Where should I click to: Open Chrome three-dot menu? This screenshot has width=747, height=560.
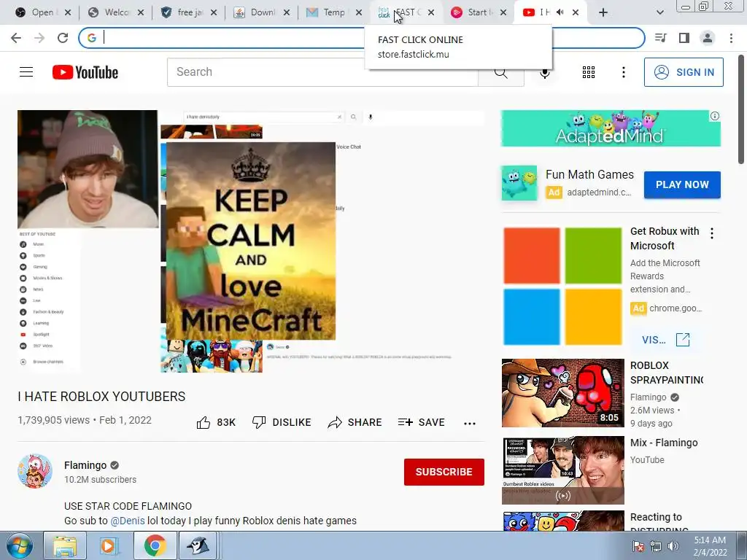[731, 38]
